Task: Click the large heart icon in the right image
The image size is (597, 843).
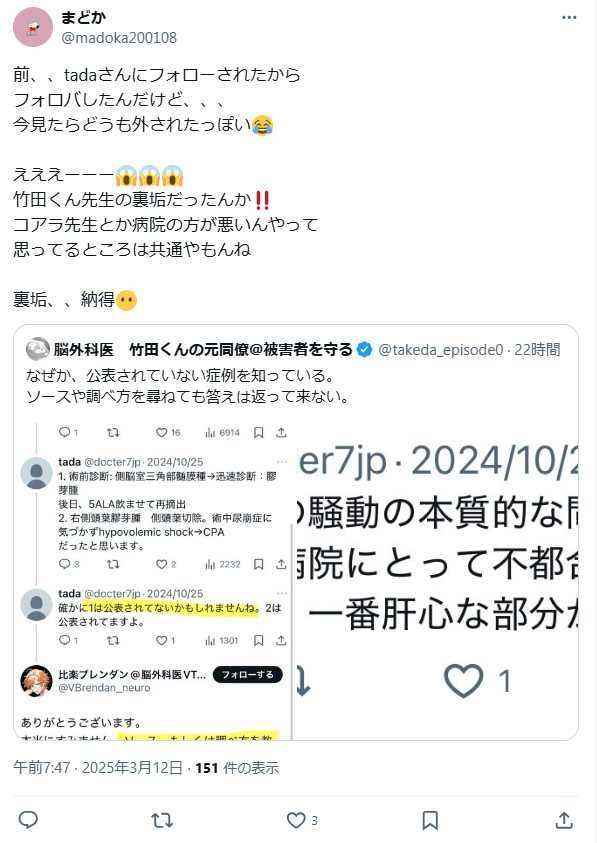Action: pyautogui.click(x=464, y=681)
